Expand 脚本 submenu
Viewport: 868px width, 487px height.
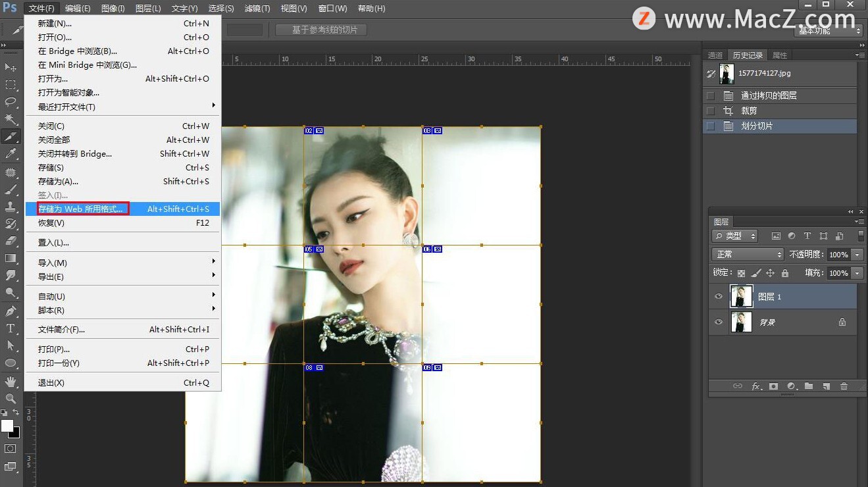pos(122,310)
